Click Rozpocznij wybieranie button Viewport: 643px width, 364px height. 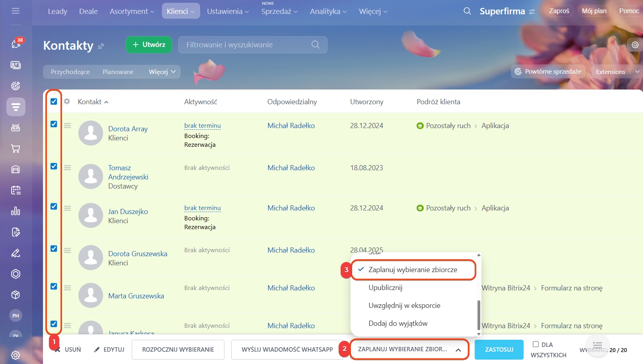click(x=178, y=350)
